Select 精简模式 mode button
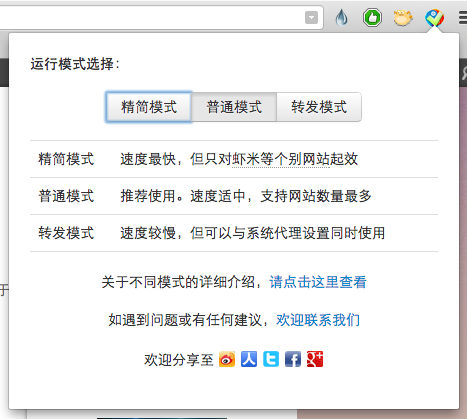467x419 pixels. click(149, 107)
